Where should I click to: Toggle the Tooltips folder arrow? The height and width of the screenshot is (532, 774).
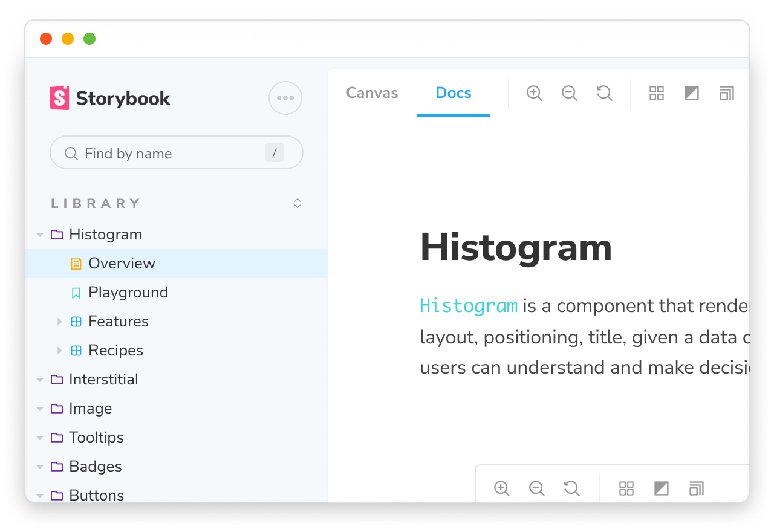point(40,438)
